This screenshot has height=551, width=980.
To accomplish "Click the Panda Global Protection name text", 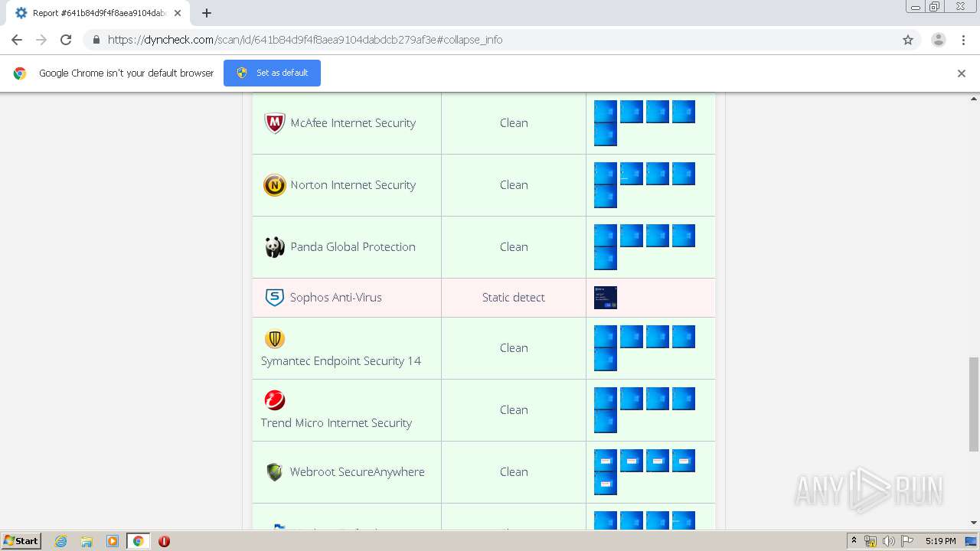I will pyautogui.click(x=353, y=247).
